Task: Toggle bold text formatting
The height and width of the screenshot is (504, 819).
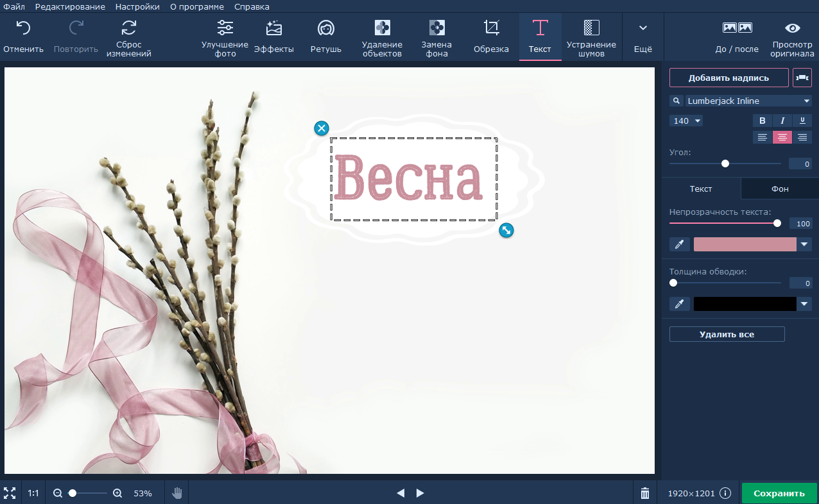Action: (763, 121)
